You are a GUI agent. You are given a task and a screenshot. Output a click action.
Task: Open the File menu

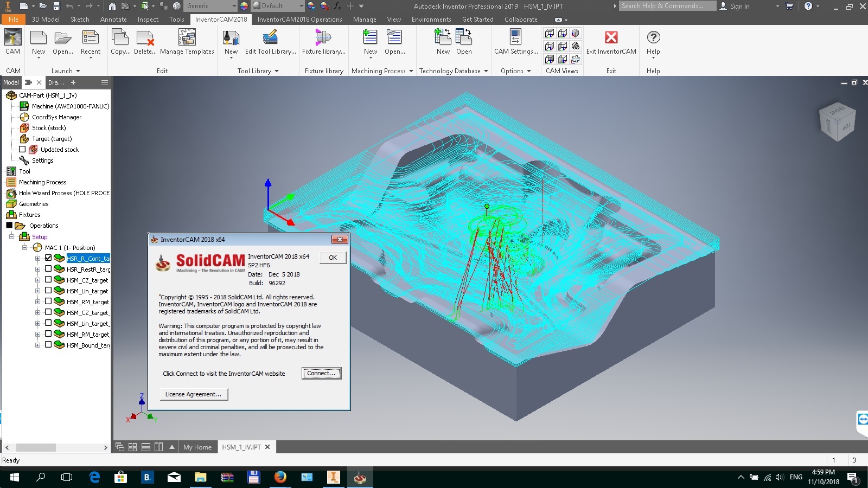tap(13, 20)
